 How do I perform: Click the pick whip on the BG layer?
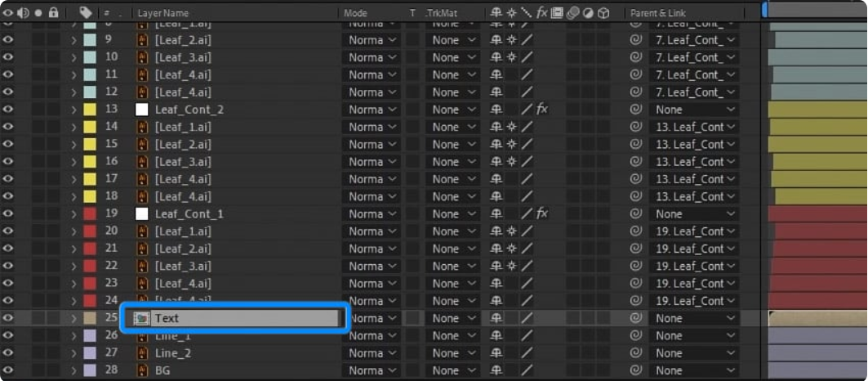[637, 370]
